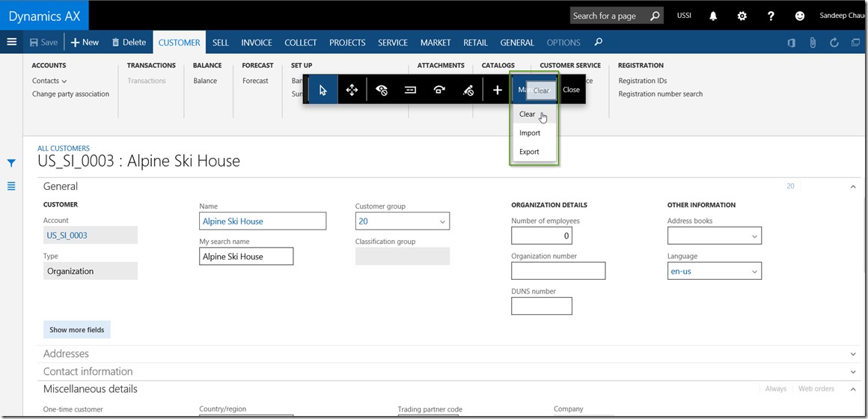868x419 pixels.
Task: Click the Name input field
Action: [263, 221]
